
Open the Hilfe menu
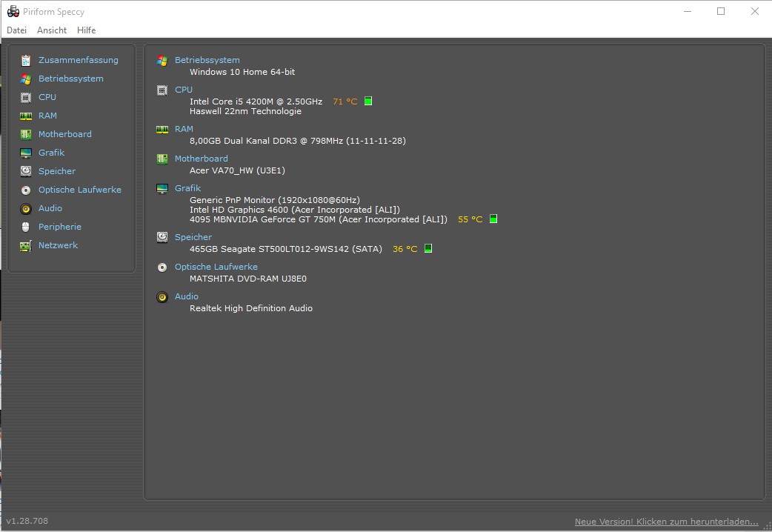pyautogui.click(x=86, y=30)
